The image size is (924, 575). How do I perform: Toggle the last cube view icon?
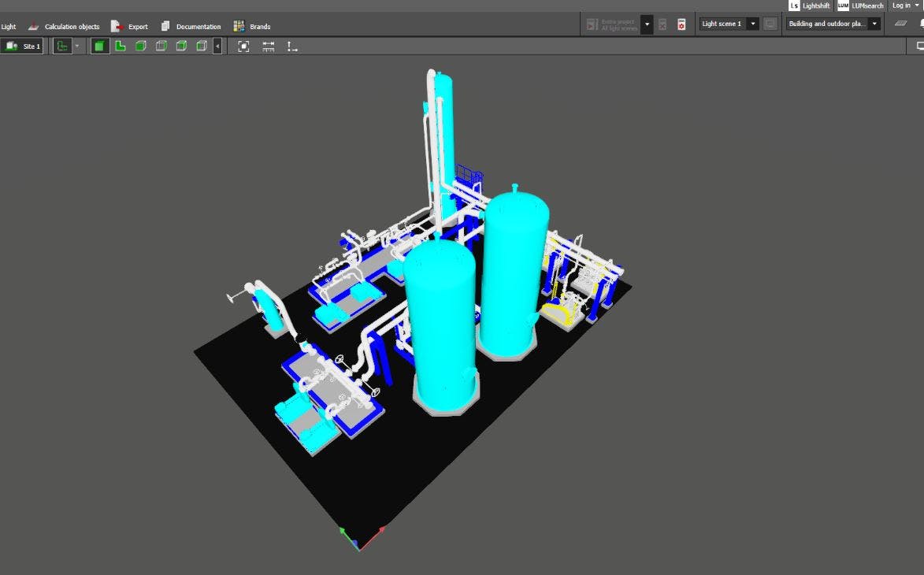[x=202, y=46]
